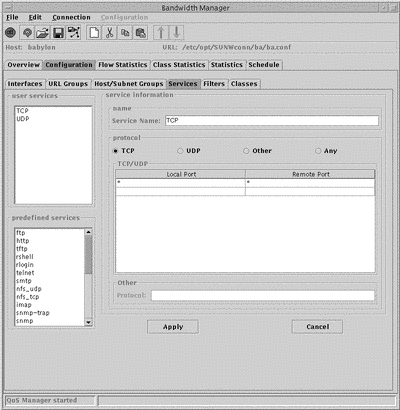Open the Classes sub-tab
Image resolution: width=400 pixels, height=410 pixels.
[244, 84]
